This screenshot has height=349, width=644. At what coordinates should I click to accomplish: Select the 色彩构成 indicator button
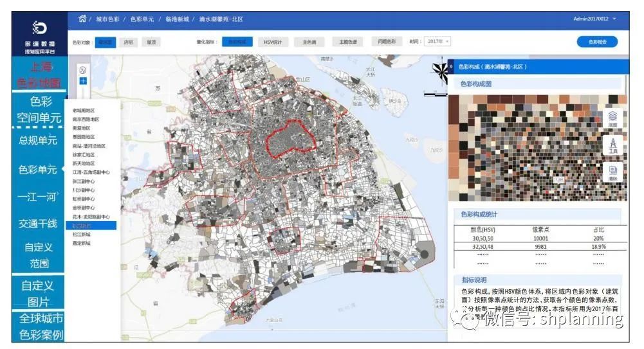[x=237, y=42]
